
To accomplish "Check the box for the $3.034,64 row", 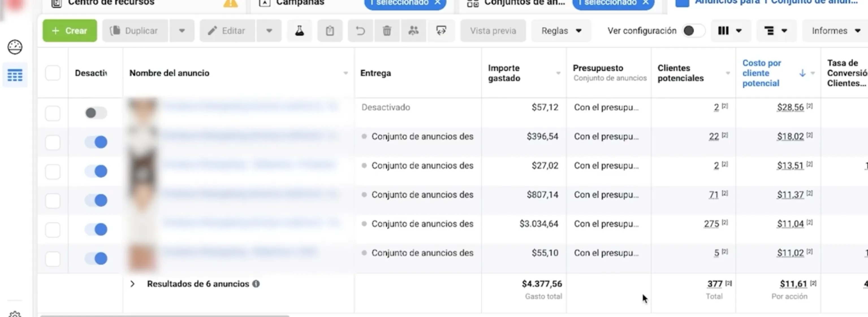I will point(53,230).
